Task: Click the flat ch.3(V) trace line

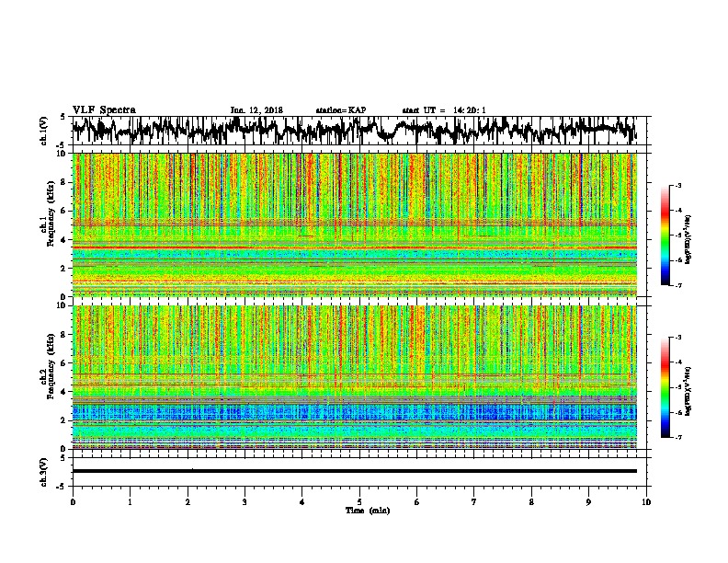Action: 354,471
